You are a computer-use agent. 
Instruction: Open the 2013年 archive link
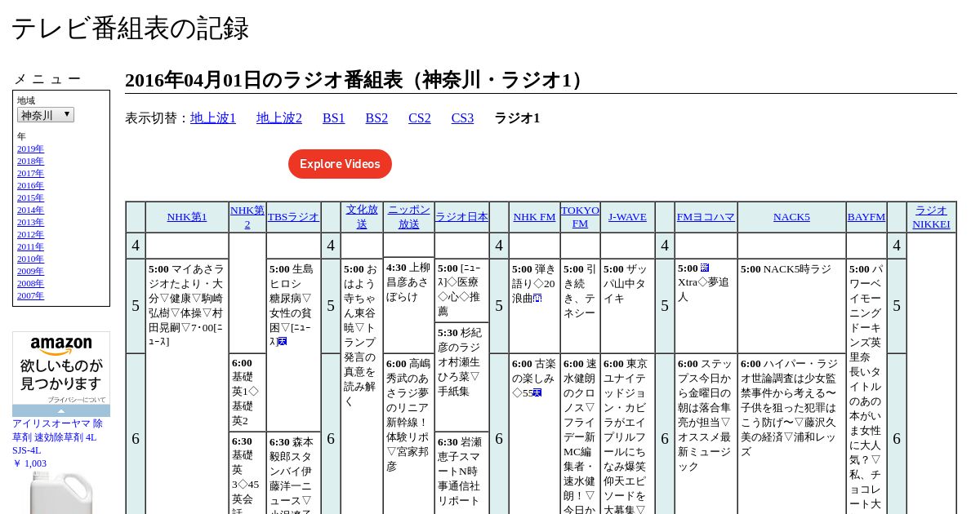[30, 223]
